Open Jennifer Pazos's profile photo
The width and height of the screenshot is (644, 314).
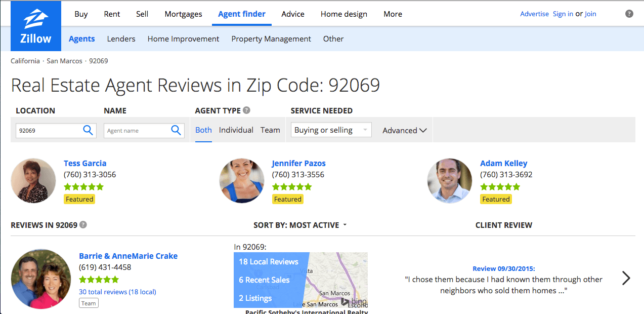pyautogui.click(x=242, y=181)
